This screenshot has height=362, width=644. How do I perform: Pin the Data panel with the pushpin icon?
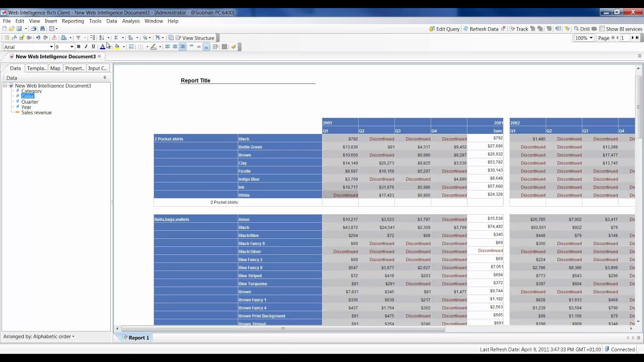(x=105, y=77)
